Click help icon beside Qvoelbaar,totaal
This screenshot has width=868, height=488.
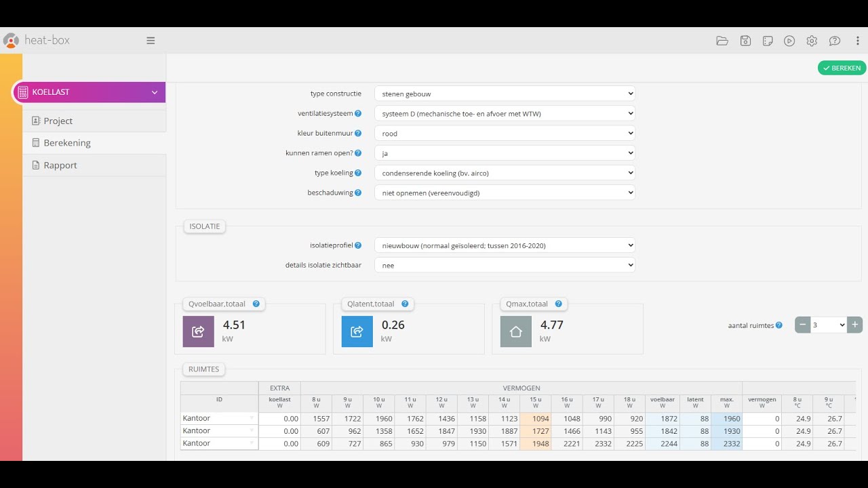[x=256, y=304]
